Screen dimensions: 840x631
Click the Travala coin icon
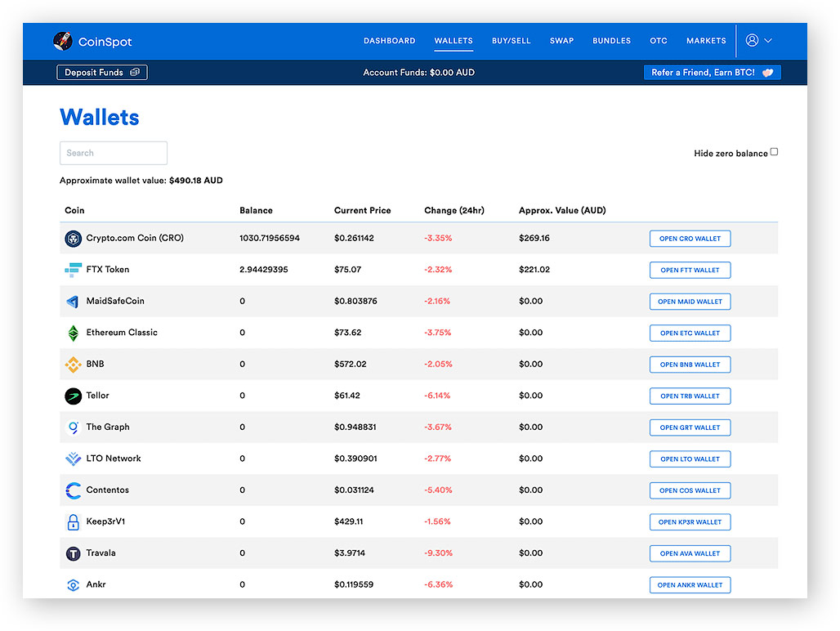tap(73, 553)
